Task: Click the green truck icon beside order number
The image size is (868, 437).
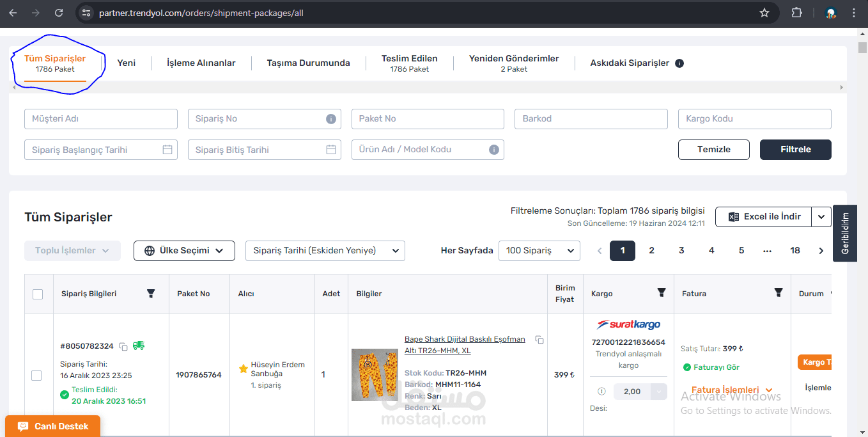Action: [x=139, y=346]
